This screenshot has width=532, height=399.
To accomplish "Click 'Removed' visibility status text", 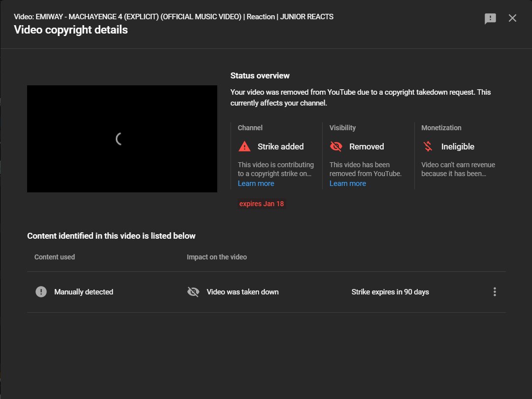I will click(x=366, y=146).
